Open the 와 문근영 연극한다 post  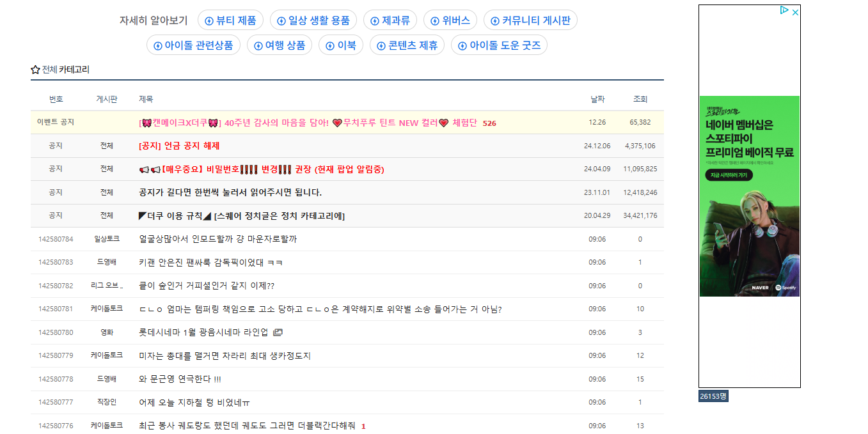[x=180, y=379]
